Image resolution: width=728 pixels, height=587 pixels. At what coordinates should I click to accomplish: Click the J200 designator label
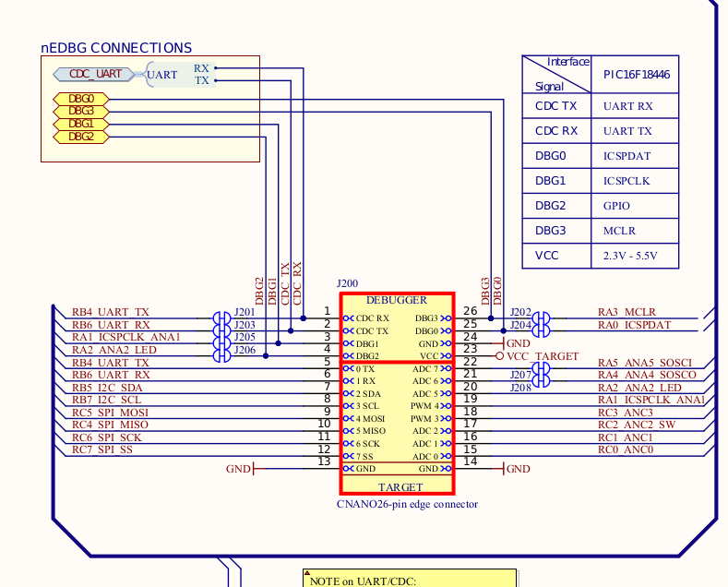[x=347, y=283]
